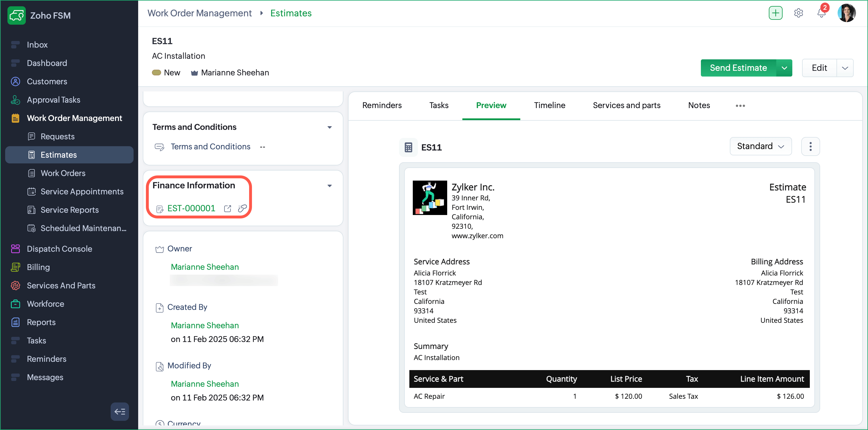Viewport: 868px width, 430px height.
Task: Switch to the Timeline tab
Action: point(550,105)
